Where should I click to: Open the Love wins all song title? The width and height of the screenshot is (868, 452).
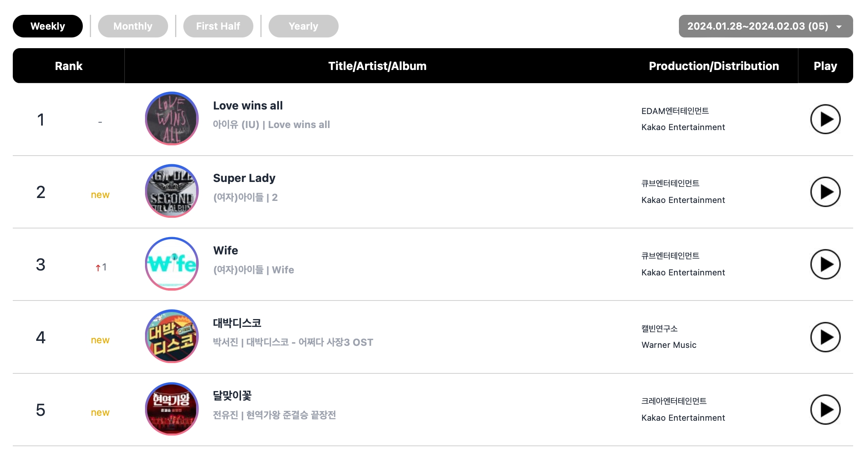click(x=248, y=106)
